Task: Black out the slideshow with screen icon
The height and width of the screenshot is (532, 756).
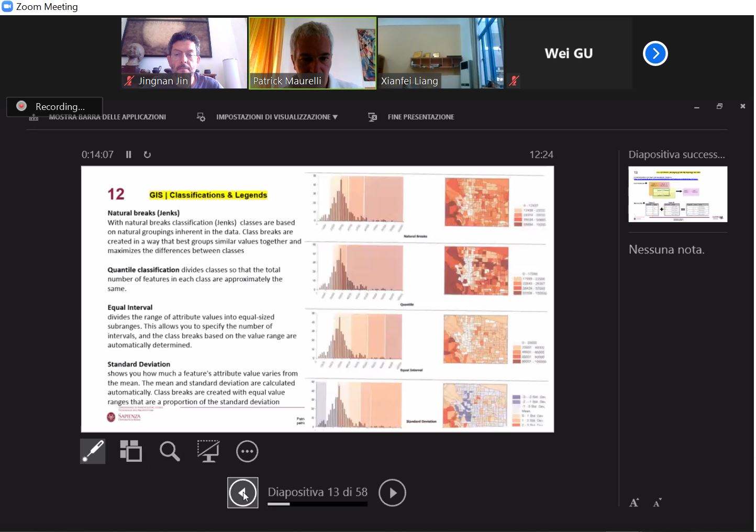Action: [208, 451]
